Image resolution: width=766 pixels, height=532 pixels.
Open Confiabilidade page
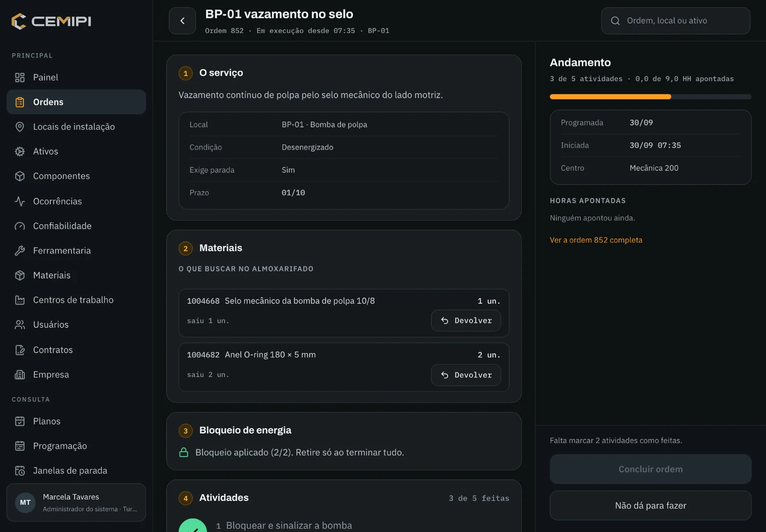point(76,226)
